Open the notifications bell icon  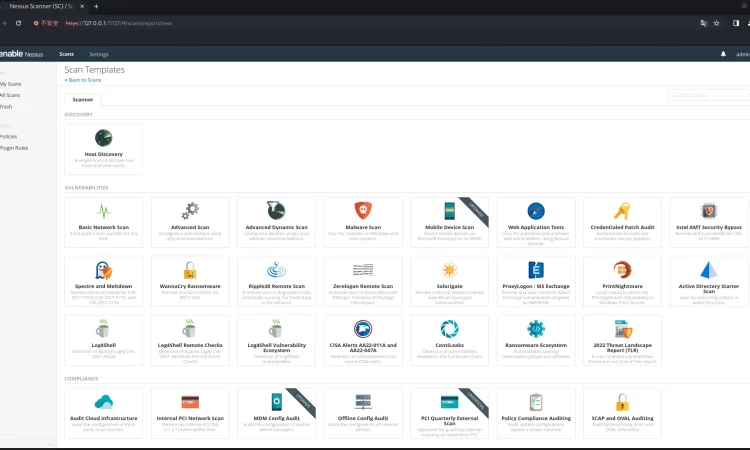[723, 54]
